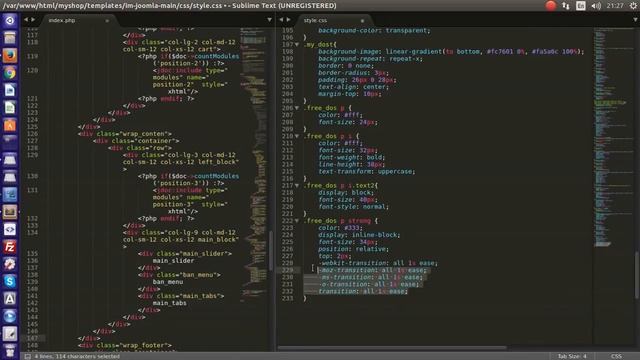Screen dimensions: 640x360
Task: Click the div class="wrap_conten" line
Action: (x=125, y=134)
